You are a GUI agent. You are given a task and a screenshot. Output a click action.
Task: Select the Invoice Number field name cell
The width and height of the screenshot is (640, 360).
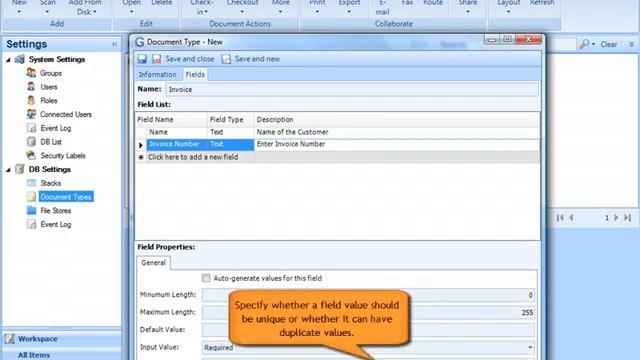click(x=177, y=144)
